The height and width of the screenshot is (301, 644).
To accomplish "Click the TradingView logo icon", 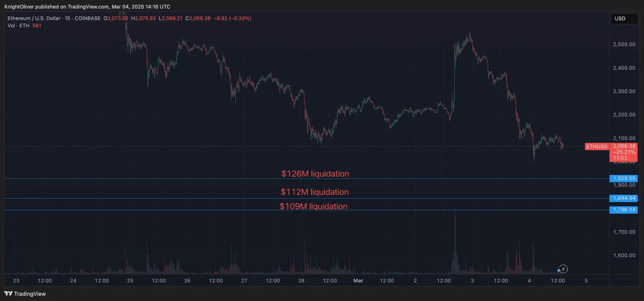I will (8, 293).
